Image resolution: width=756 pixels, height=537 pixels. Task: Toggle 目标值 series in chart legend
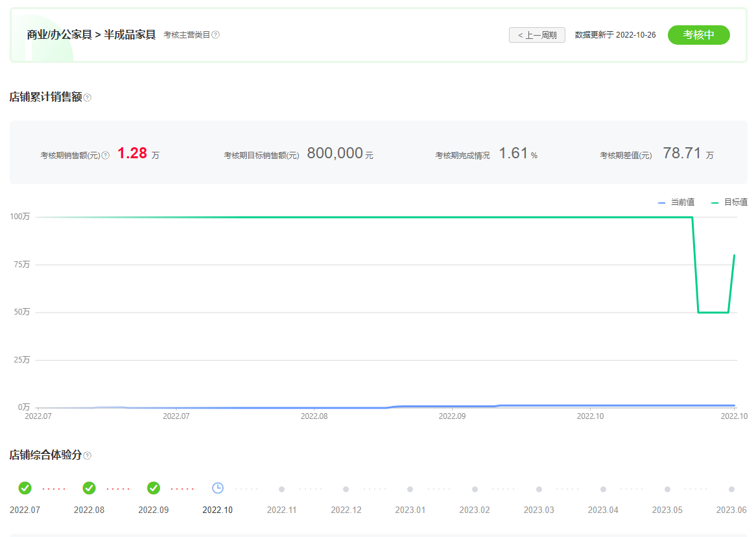[729, 202]
